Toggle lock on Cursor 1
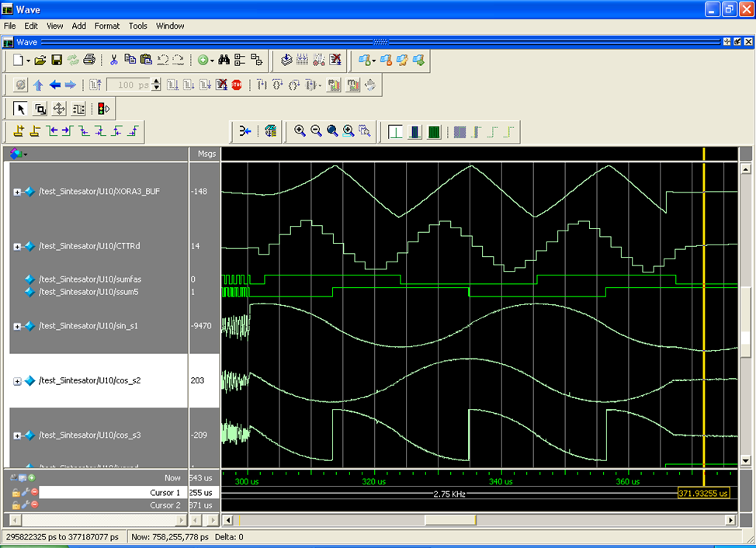The image size is (756, 548). pos(16,493)
